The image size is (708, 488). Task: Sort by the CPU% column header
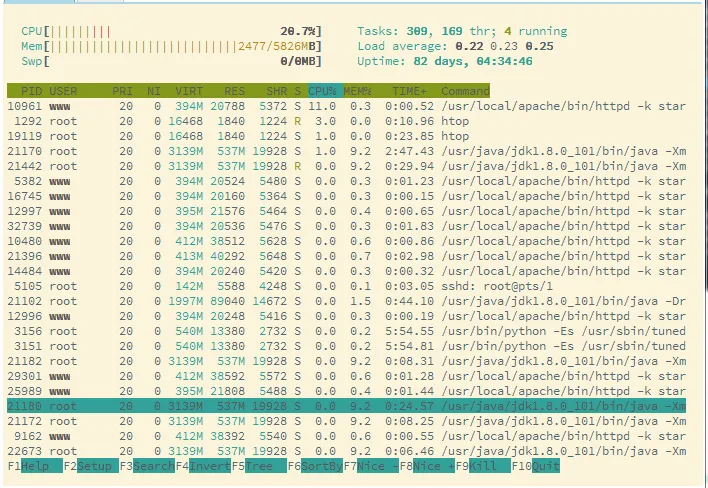click(322, 91)
